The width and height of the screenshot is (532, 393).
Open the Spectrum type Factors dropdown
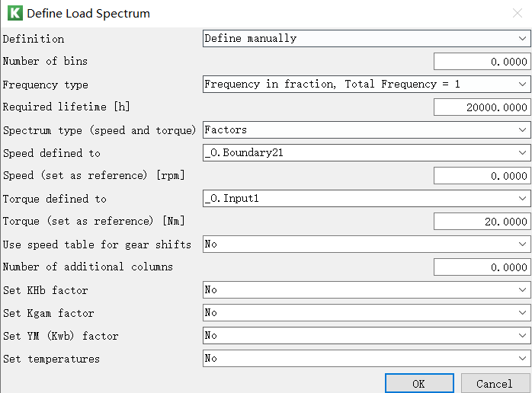367,130
